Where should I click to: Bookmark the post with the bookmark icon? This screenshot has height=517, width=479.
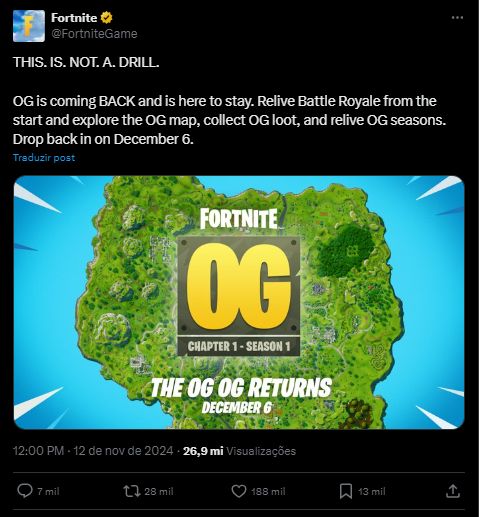346,491
